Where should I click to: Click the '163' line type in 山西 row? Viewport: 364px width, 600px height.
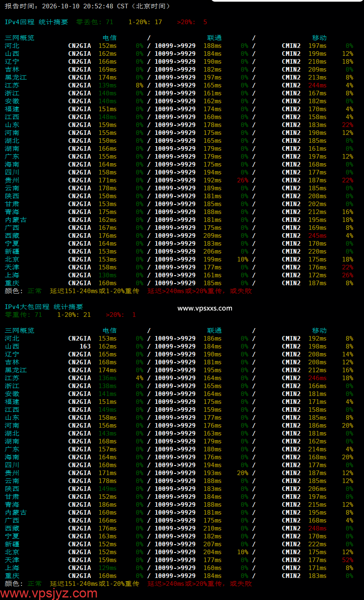click(85, 346)
